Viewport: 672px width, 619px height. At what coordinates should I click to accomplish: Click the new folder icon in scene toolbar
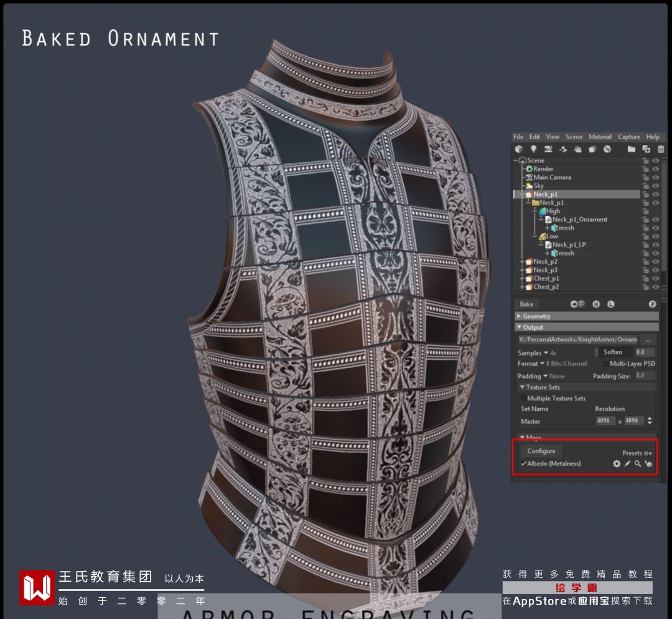point(632,149)
